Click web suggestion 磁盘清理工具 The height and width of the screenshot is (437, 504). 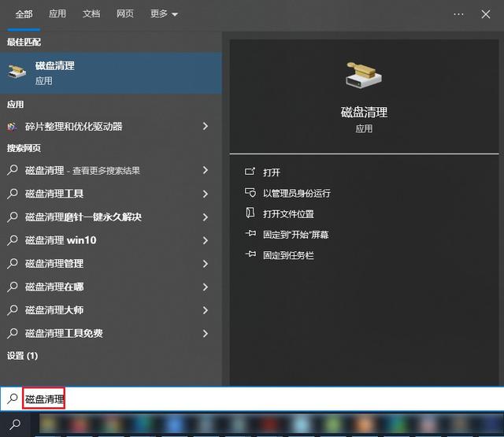pyautogui.click(x=54, y=194)
